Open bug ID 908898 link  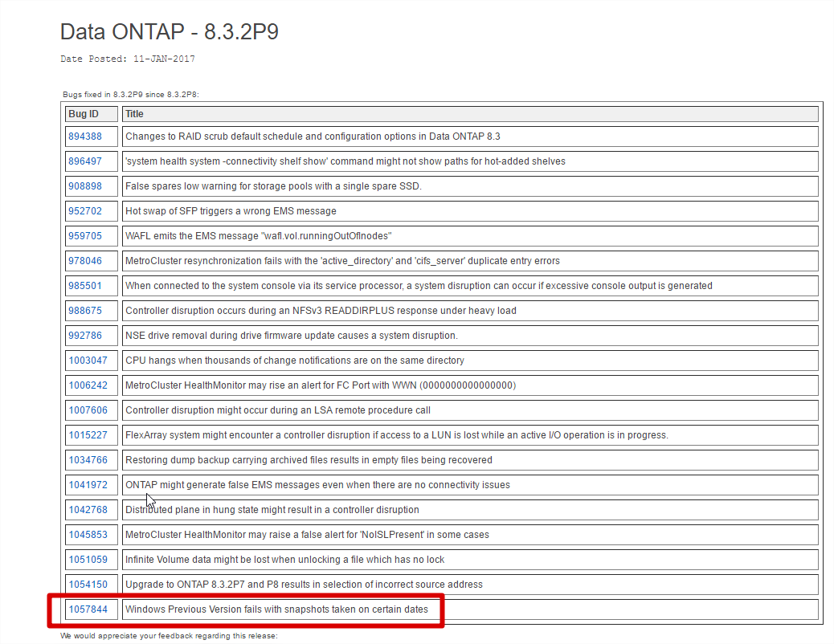click(x=85, y=186)
